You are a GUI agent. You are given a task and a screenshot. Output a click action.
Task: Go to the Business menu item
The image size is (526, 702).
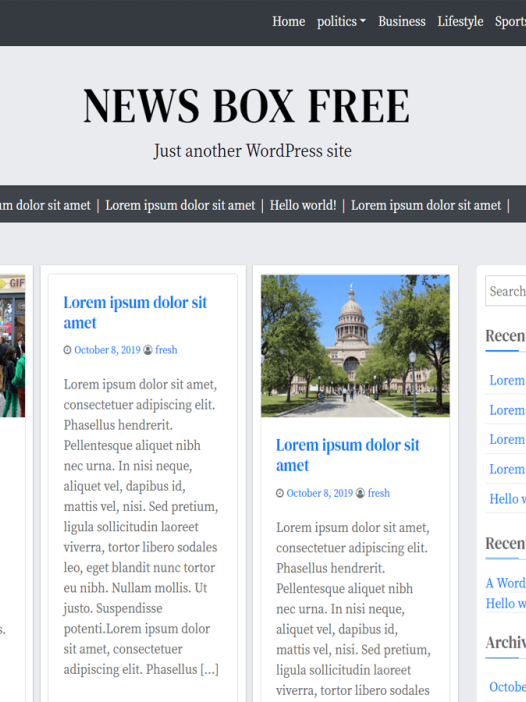click(x=402, y=21)
